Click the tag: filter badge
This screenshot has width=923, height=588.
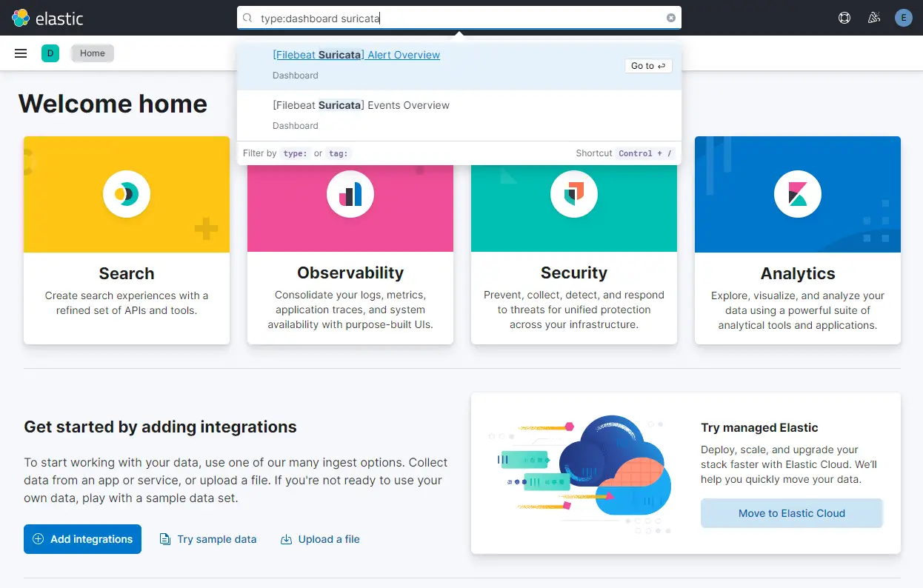[338, 153]
